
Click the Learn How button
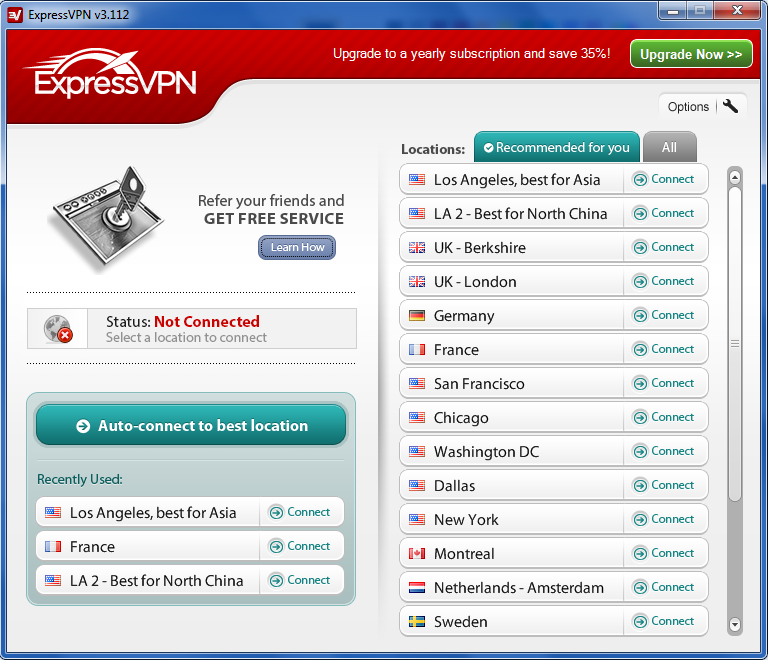(297, 247)
